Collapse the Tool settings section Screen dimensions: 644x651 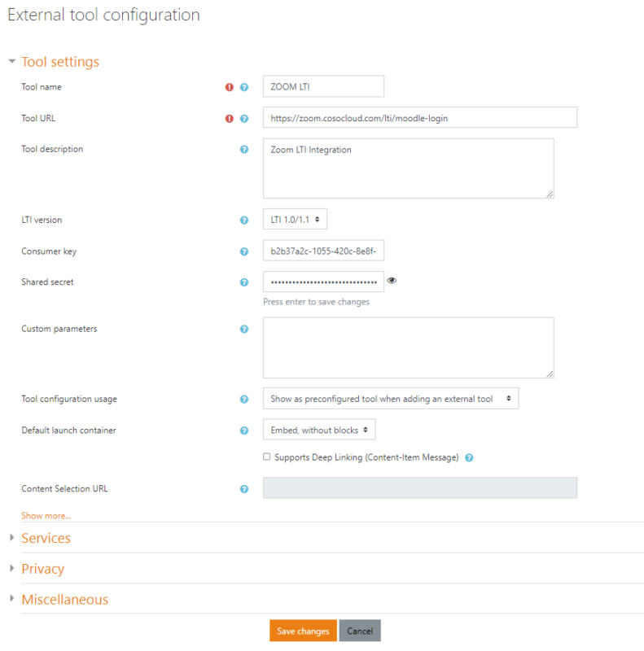(59, 62)
